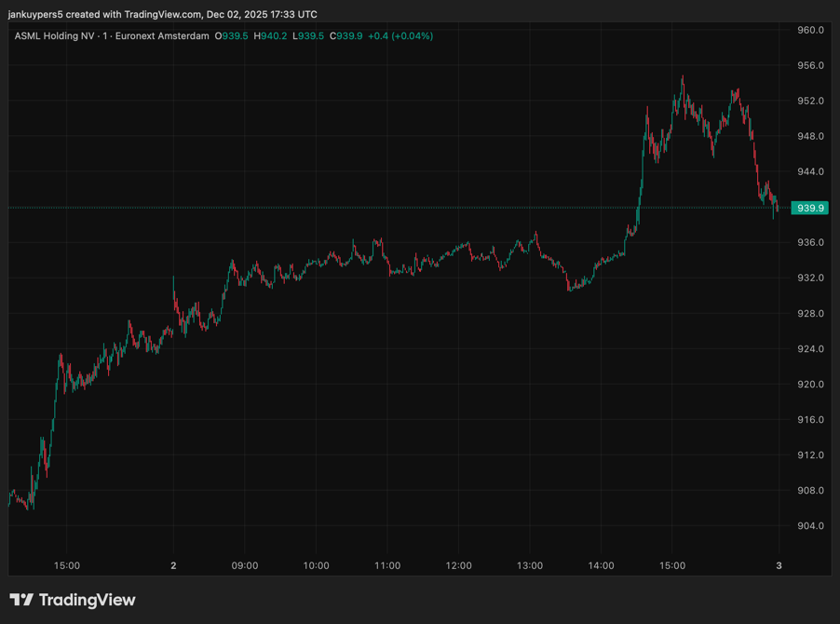Select the 09:00 time axis label
840x624 pixels.
pos(245,565)
